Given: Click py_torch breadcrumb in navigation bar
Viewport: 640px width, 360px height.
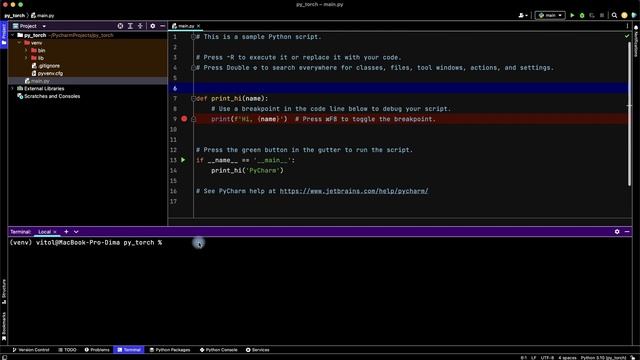Looking at the screenshot, I should pos(15,16).
